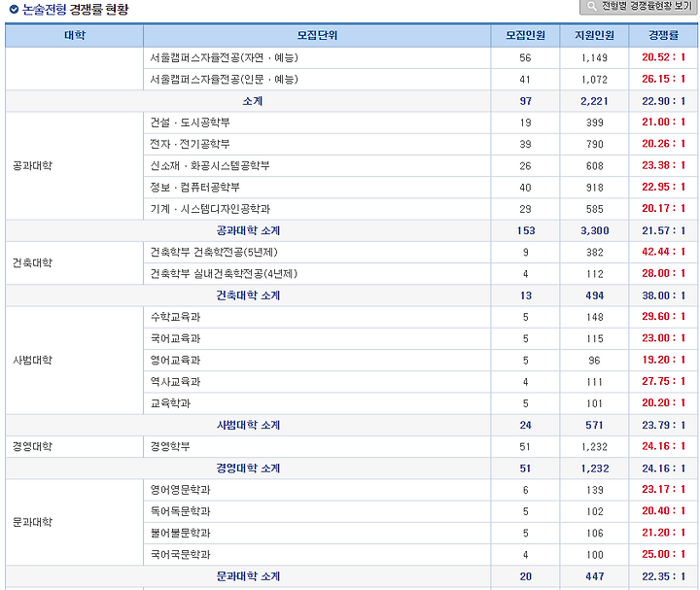Click the 지원인원 column header
The image size is (700, 590).
594,35
